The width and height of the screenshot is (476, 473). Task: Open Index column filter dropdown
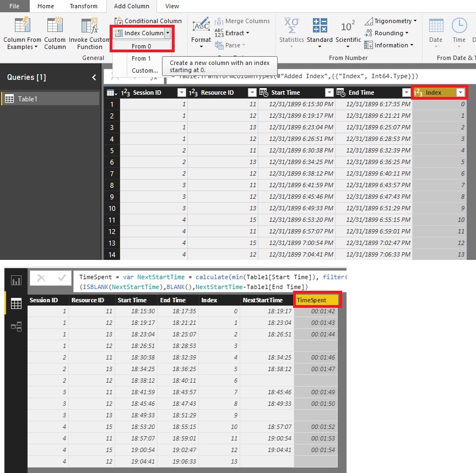click(x=461, y=93)
